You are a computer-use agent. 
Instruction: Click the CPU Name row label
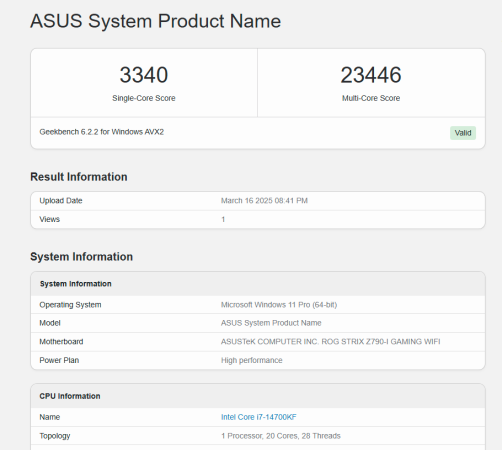coord(50,417)
